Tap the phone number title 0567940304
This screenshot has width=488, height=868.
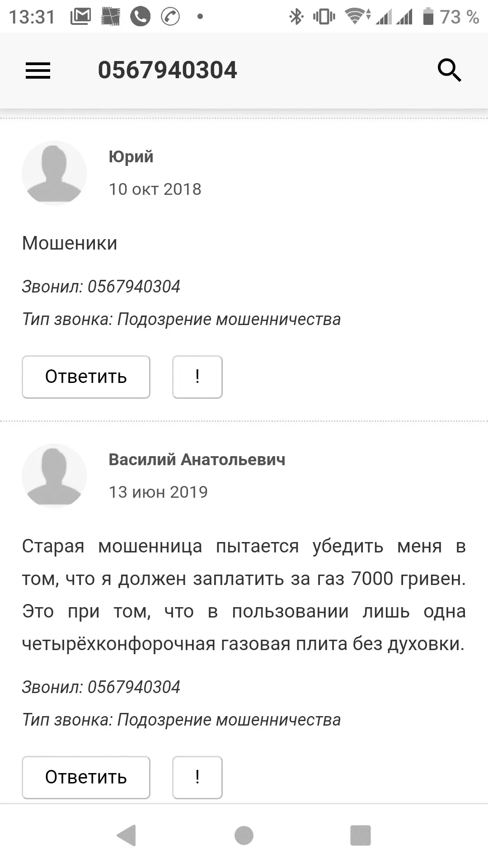pos(167,71)
